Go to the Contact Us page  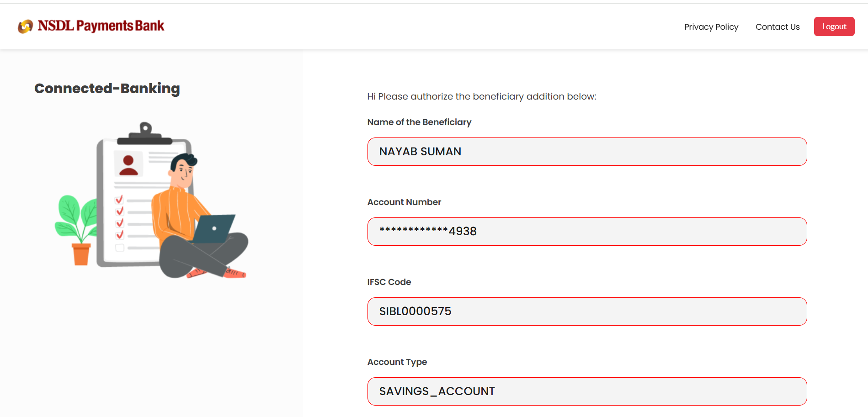tap(777, 27)
